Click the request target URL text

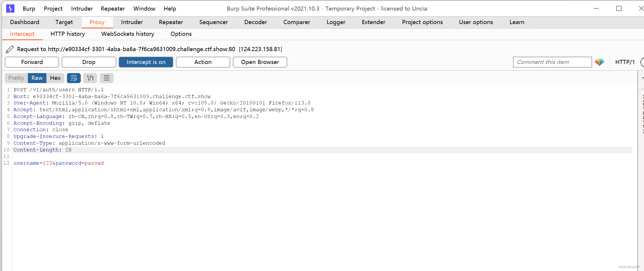(x=142, y=49)
